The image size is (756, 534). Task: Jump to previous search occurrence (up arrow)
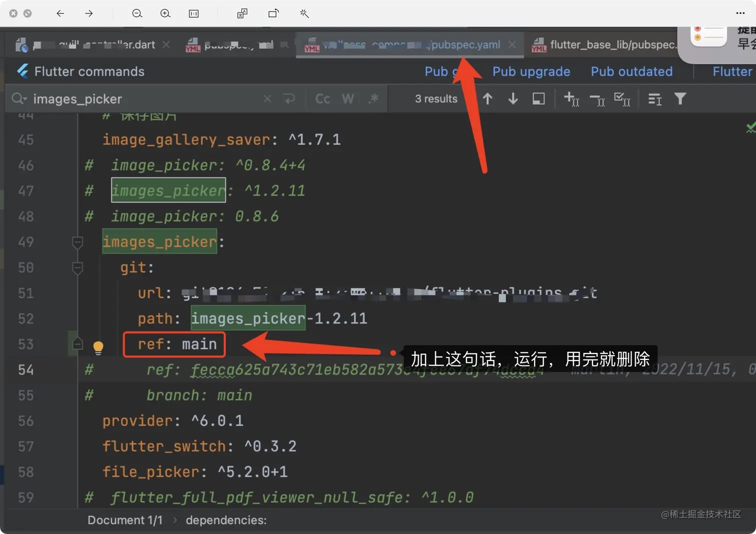tap(487, 98)
